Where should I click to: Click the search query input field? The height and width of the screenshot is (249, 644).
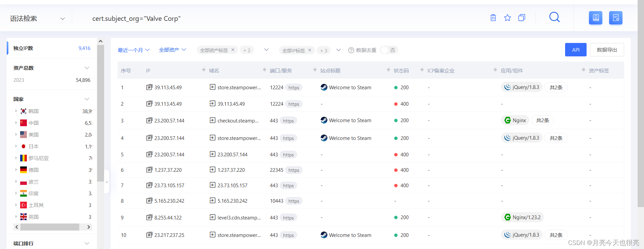pyautogui.click(x=282, y=18)
